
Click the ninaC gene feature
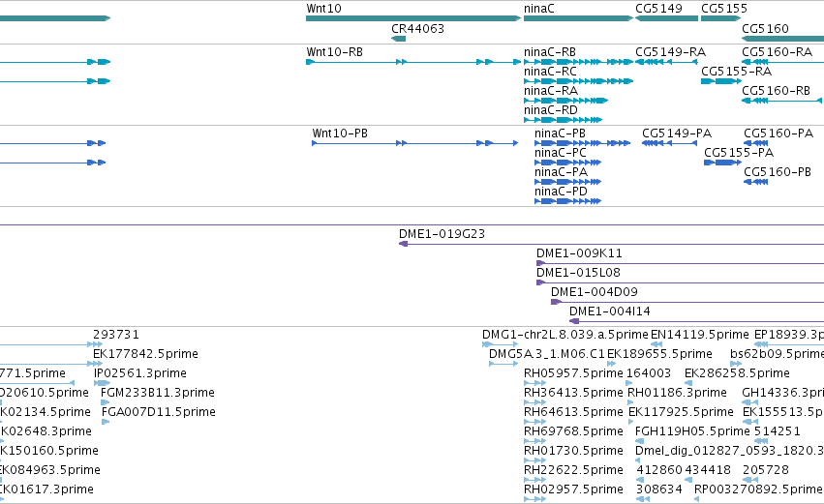579,18
